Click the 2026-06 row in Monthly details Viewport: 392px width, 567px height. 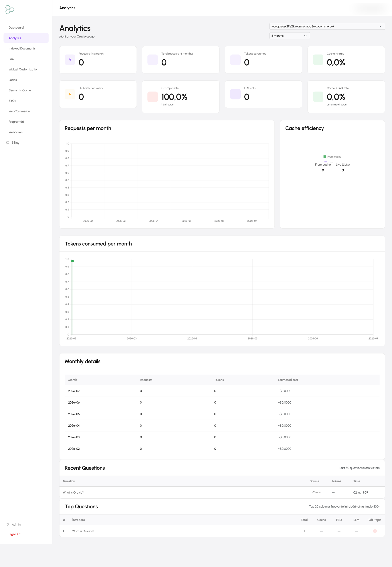[x=222, y=402]
